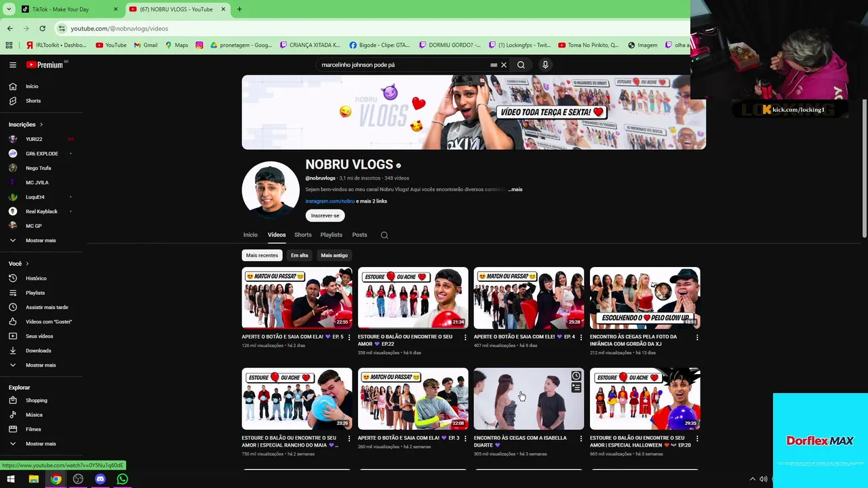Expand Você section chevron

[x=27, y=264]
